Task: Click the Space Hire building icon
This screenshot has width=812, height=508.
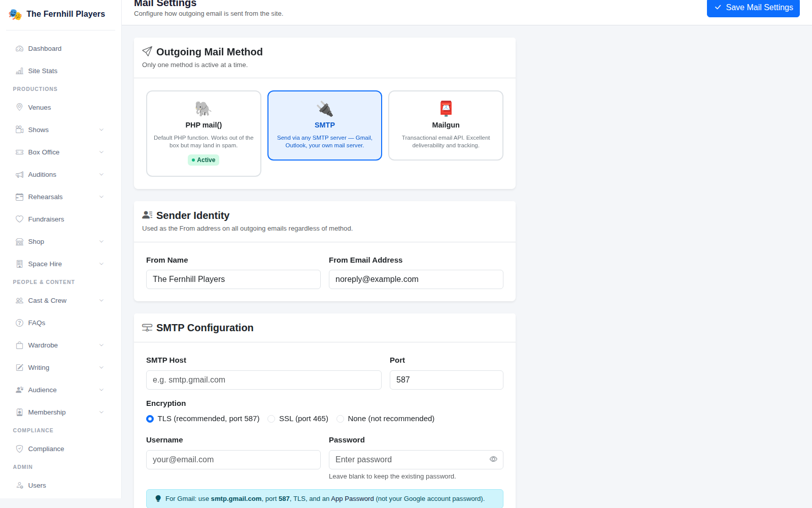Action: point(20,264)
